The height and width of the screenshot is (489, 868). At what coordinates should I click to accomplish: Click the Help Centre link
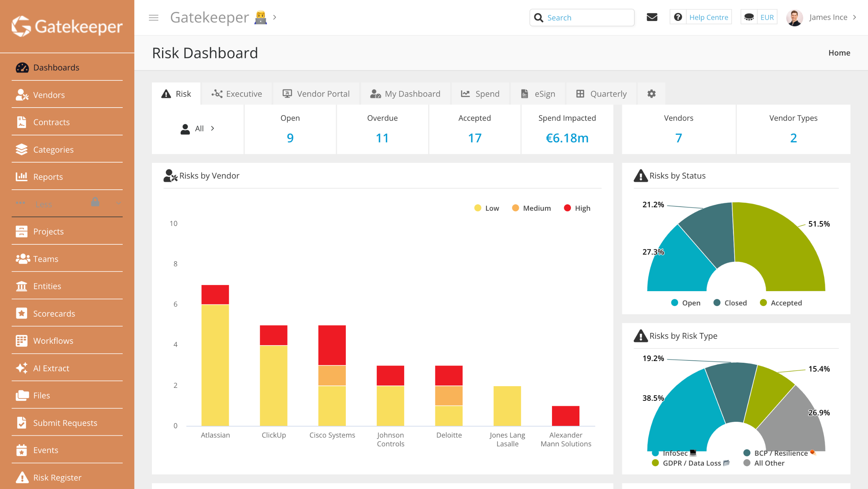tap(708, 17)
